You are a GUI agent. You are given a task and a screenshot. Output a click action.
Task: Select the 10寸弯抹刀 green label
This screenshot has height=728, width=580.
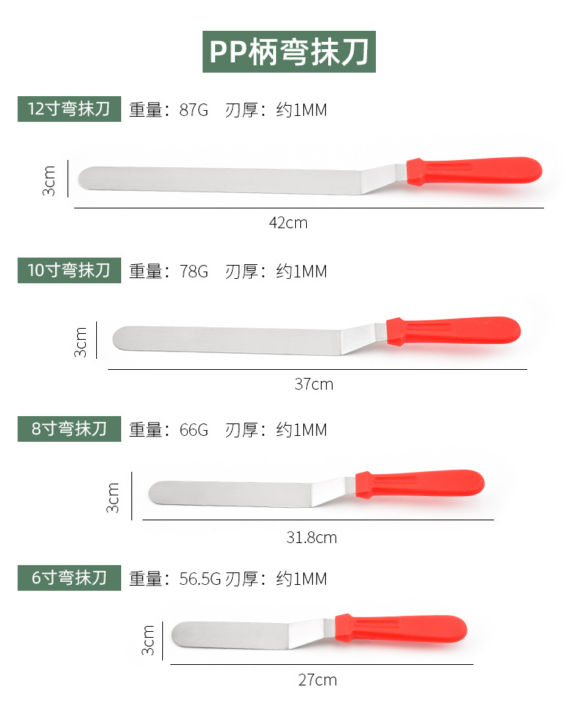69,270
